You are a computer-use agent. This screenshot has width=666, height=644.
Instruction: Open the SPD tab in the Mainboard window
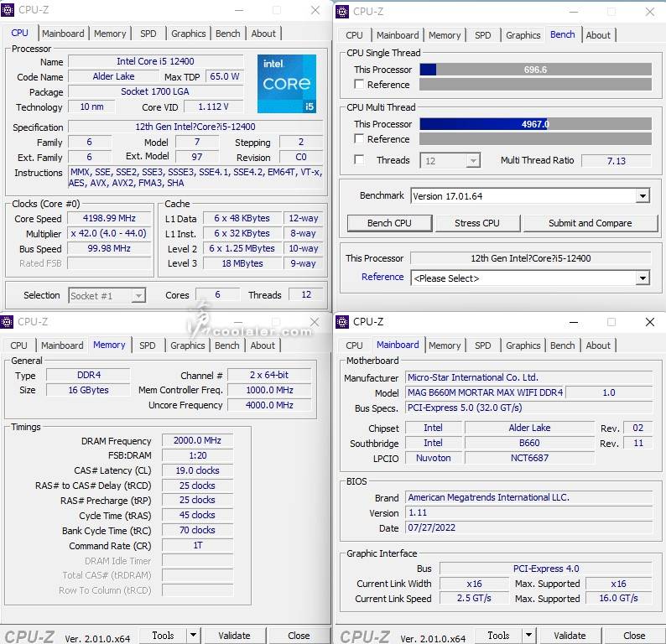(482, 345)
